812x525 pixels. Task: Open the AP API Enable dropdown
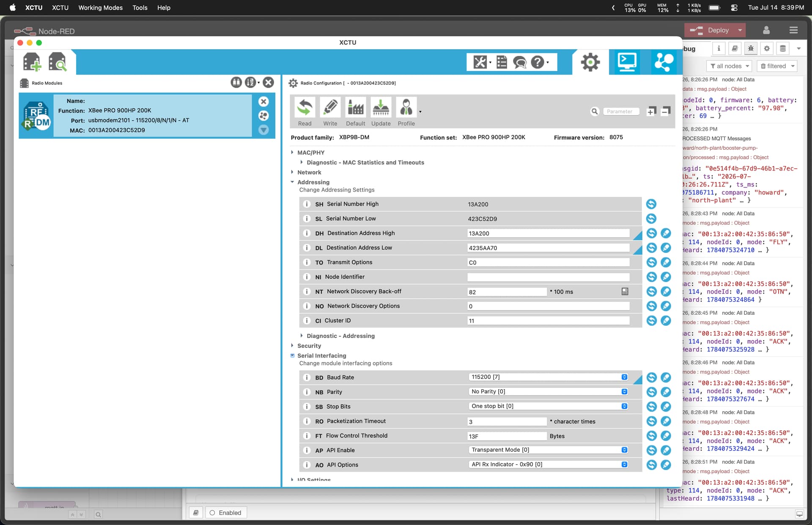(549, 450)
